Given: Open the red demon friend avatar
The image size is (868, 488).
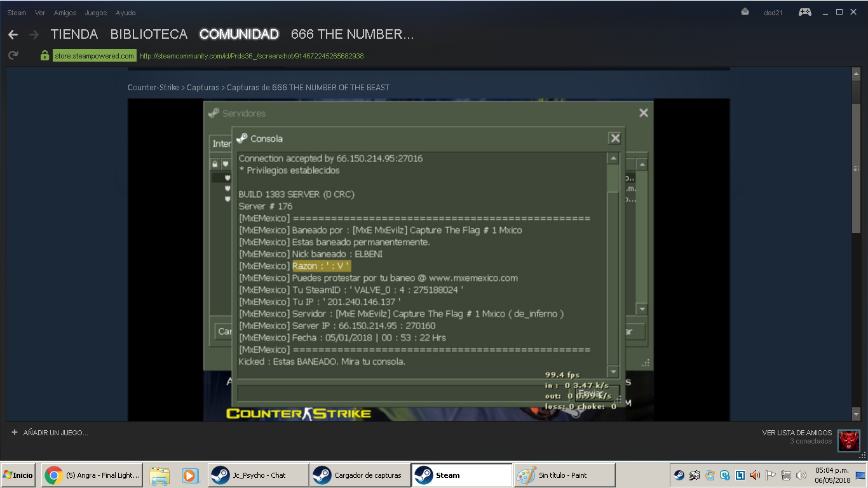Looking at the screenshot, I should coord(848,440).
